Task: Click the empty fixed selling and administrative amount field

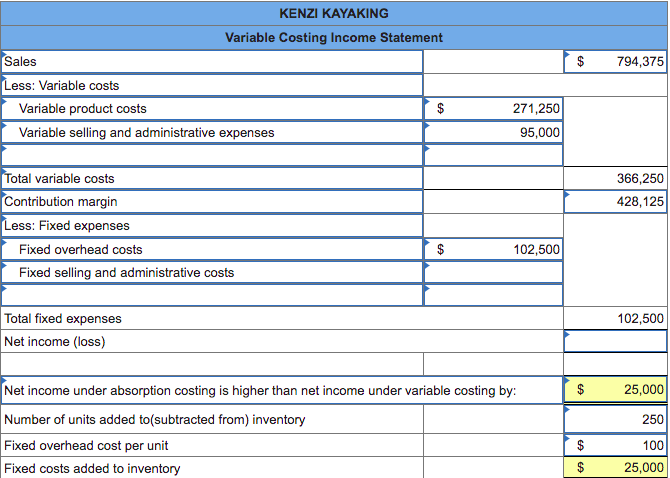Action: (x=493, y=272)
